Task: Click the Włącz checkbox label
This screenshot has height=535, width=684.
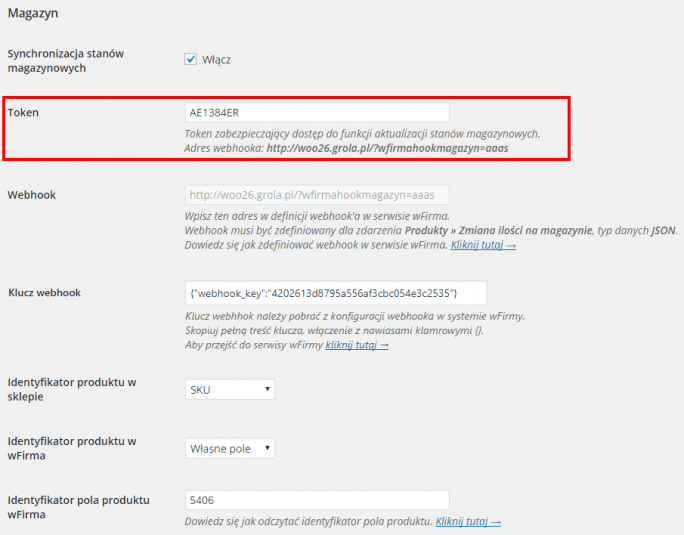Action: click(216, 60)
